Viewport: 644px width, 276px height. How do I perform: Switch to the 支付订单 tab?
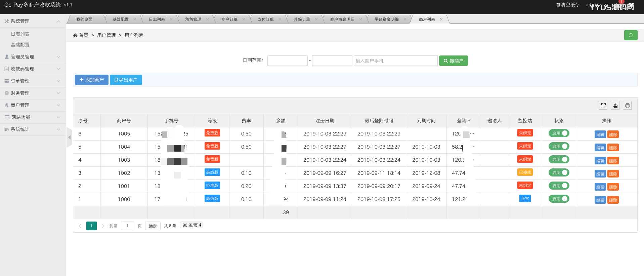click(x=266, y=19)
